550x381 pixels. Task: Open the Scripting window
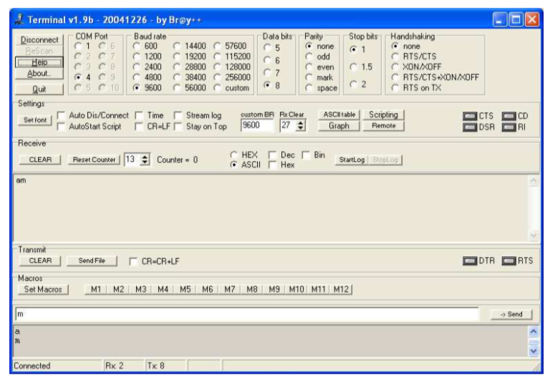(x=383, y=115)
